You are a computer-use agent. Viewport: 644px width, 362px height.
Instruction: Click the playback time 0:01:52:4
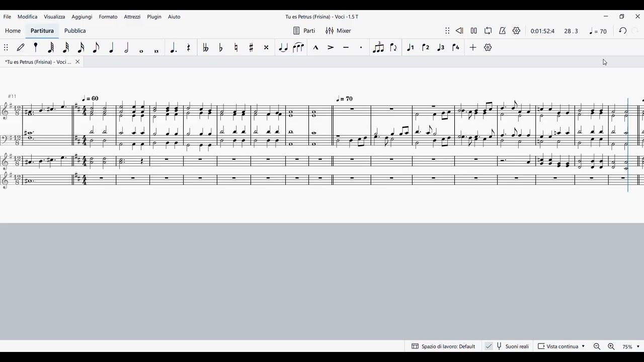(542, 31)
